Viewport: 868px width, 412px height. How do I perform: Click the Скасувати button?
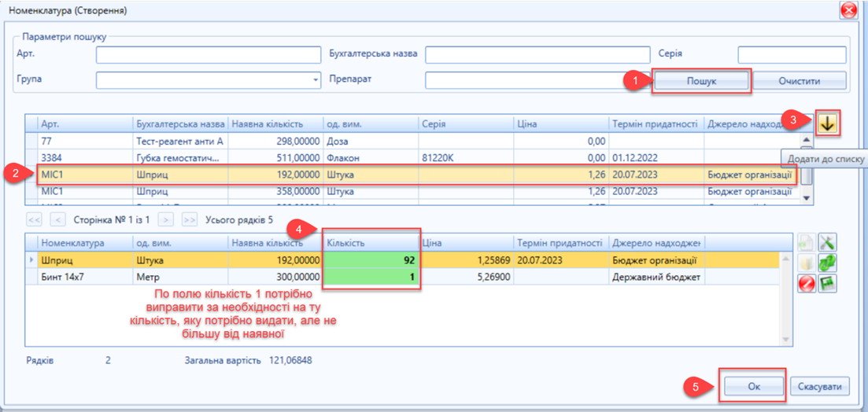(819, 387)
